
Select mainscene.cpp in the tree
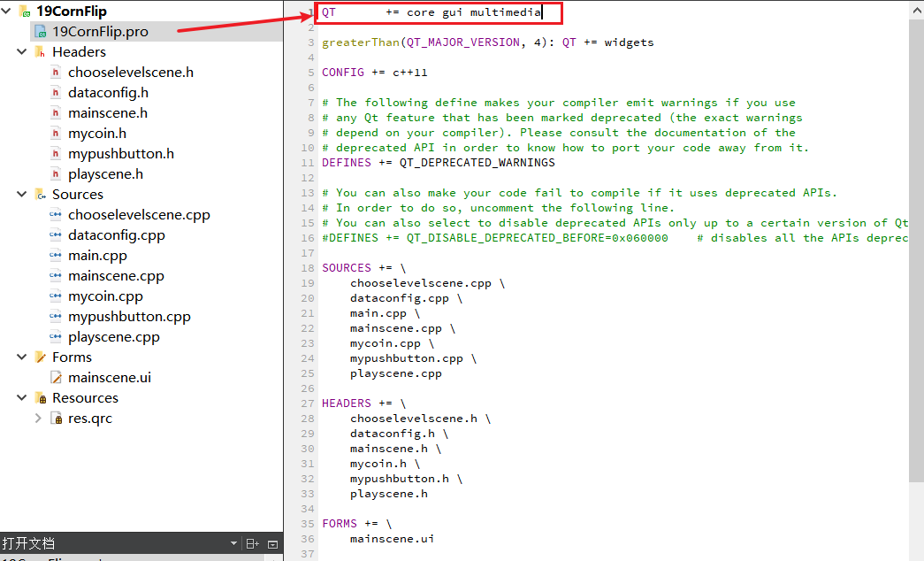[116, 275]
